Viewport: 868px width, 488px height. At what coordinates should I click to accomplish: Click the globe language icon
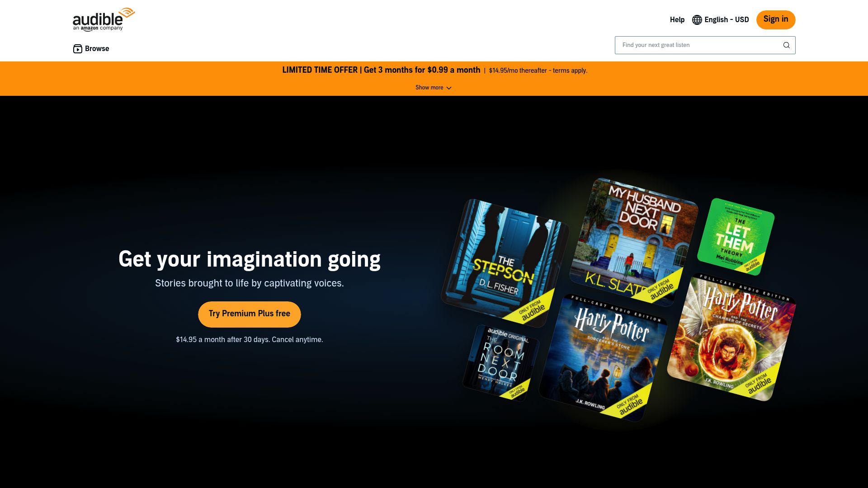(x=696, y=19)
